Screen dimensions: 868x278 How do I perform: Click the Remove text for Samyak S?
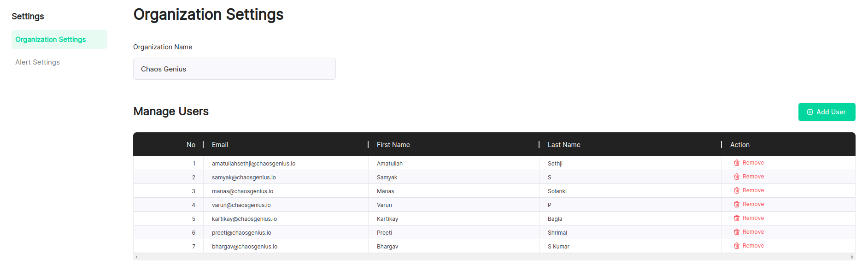click(753, 177)
